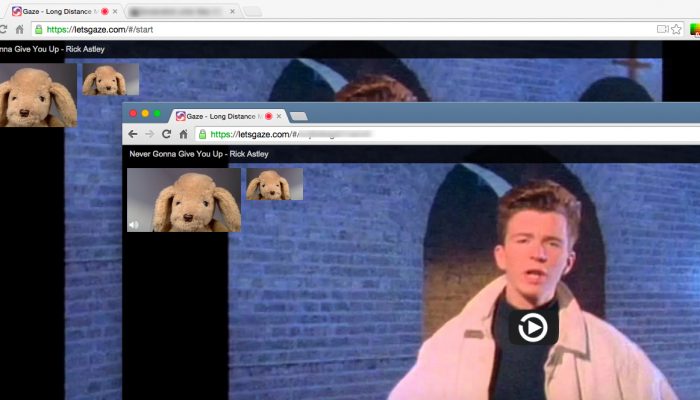
Task: Click the red close button of front window
Action: point(133,113)
